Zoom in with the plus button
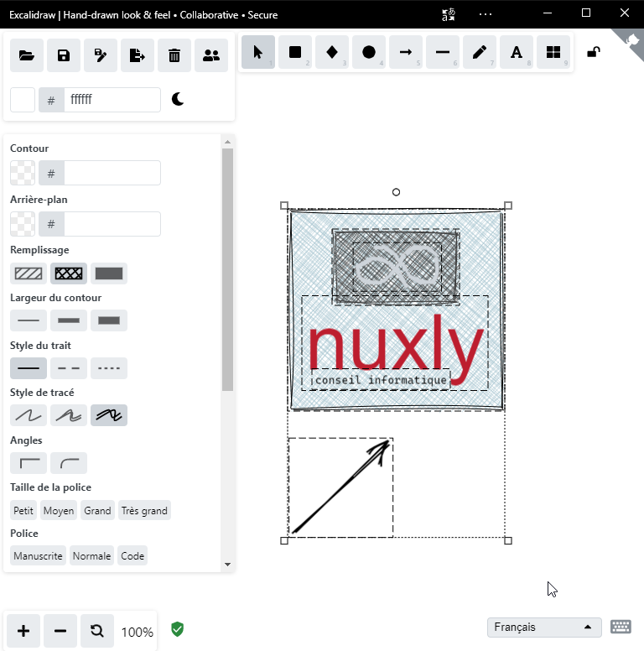Viewport: 644px width, 651px height. (23, 631)
